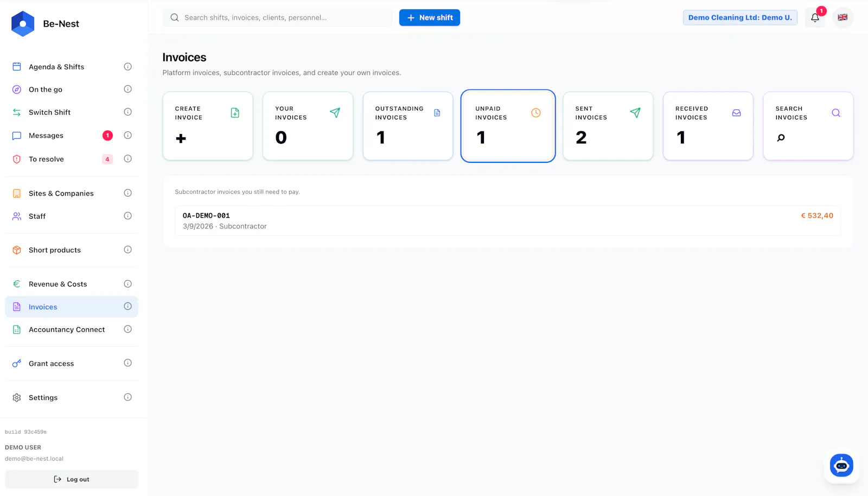Image resolution: width=868 pixels, height=496 pixels.
Task: Open Staff page
Action: (x=72, y=216)
